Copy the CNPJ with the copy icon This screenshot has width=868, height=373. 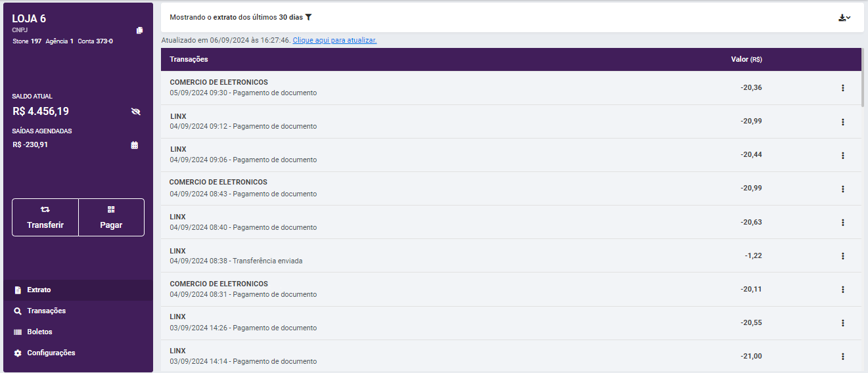[139, 30]
